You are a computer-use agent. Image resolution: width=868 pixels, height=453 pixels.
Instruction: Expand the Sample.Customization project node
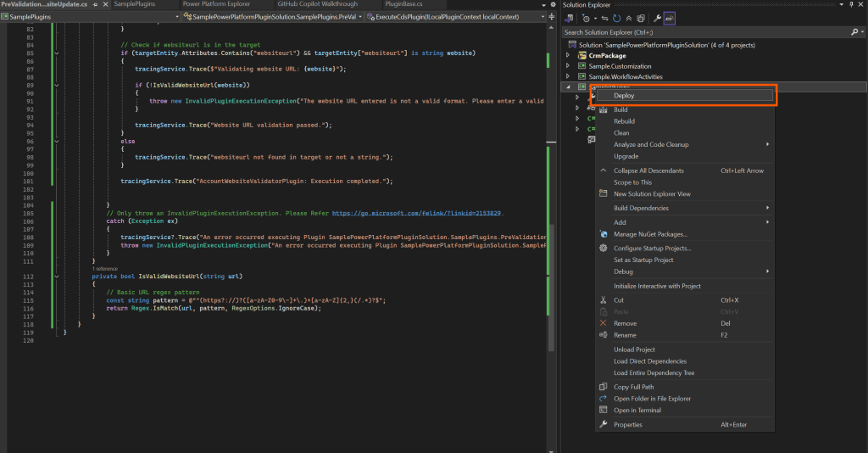coord(569,65)
